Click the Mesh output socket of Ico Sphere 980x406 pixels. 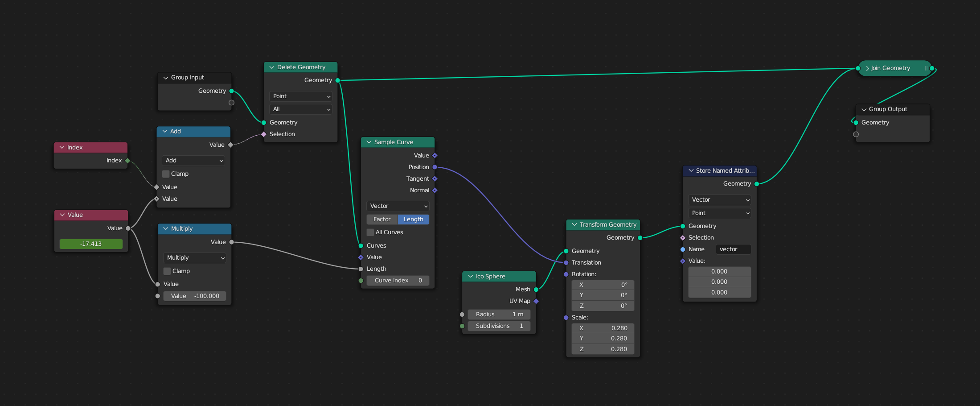[x=536, y=290]
